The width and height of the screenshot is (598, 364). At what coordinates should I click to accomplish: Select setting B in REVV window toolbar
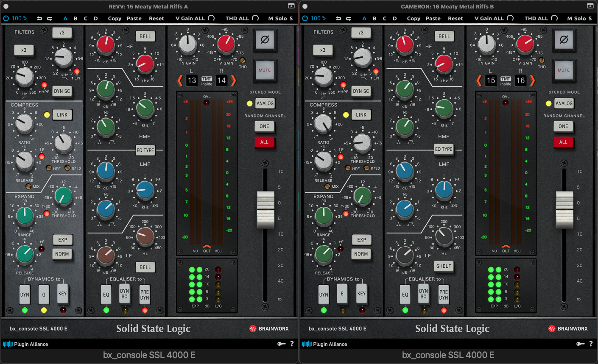(75, 18)
